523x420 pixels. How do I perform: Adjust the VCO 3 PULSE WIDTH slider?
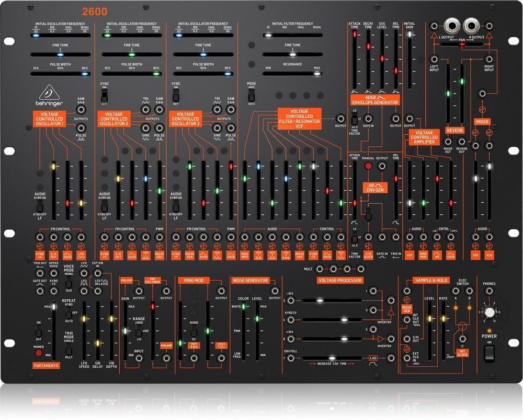203,74
